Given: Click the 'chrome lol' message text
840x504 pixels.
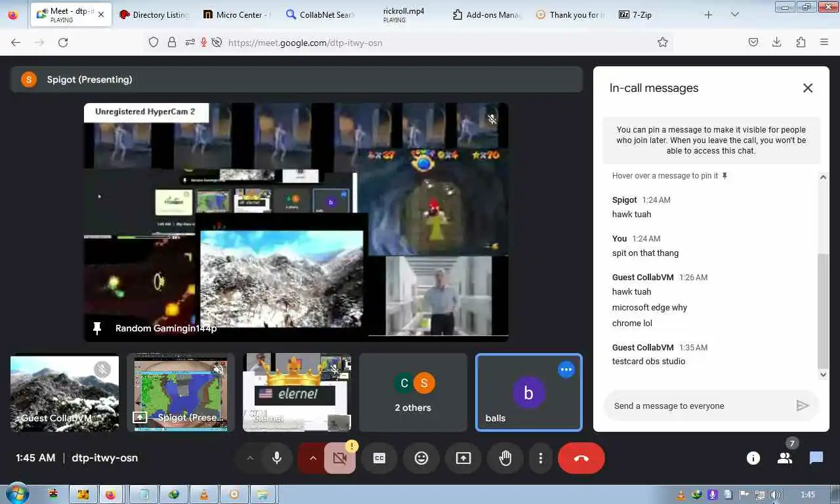Looking at the screenshot, I should coord(632,323).
